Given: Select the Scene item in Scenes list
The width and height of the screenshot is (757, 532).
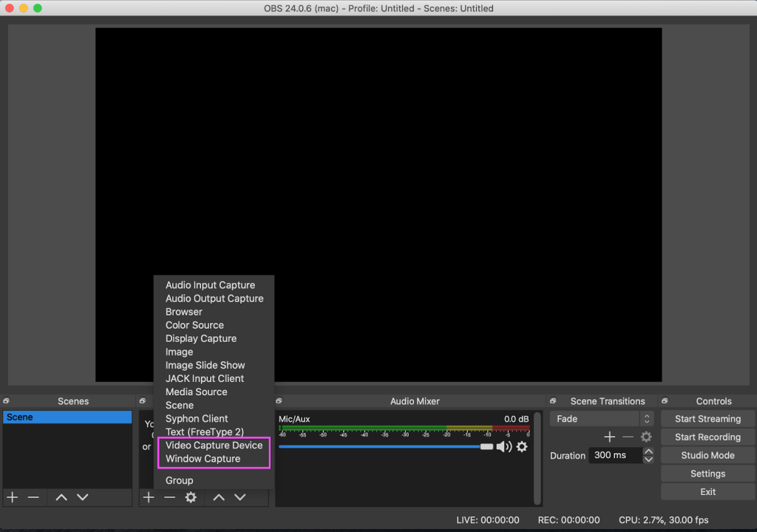Looking at the screenshot, I should click(x=67, y=417).
